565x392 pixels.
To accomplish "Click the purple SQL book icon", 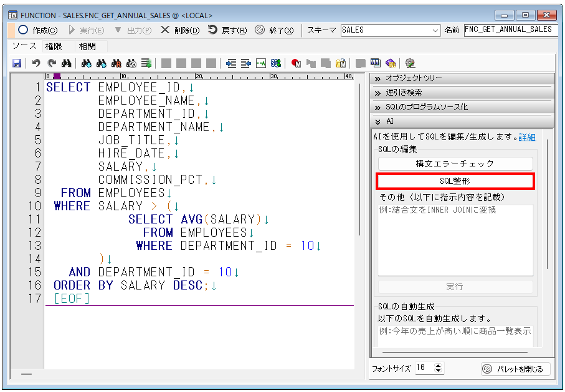I will (390, 63).
